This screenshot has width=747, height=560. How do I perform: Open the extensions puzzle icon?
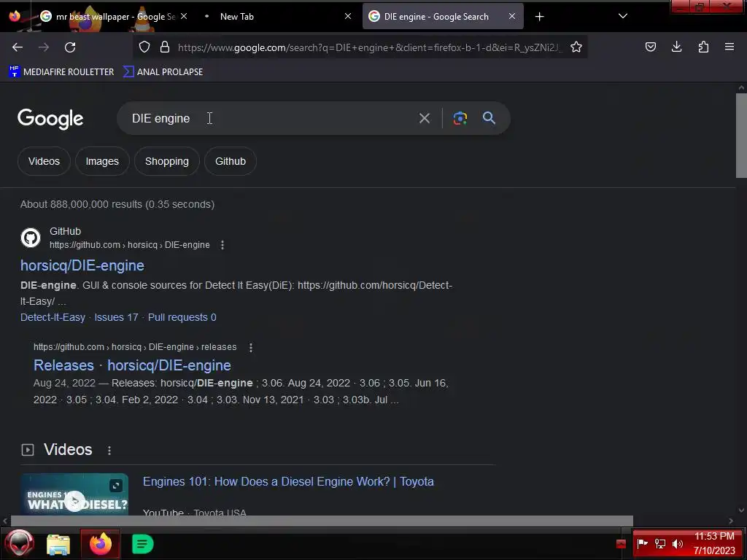703,47
